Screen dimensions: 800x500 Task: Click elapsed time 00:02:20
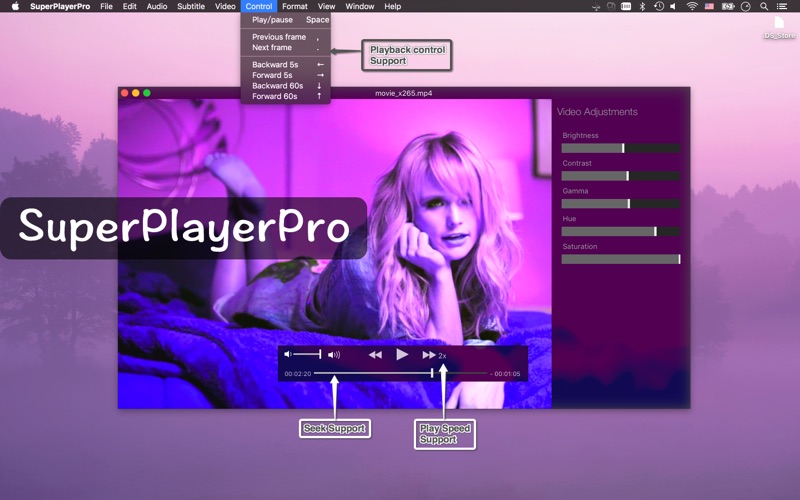pos(297,374)
